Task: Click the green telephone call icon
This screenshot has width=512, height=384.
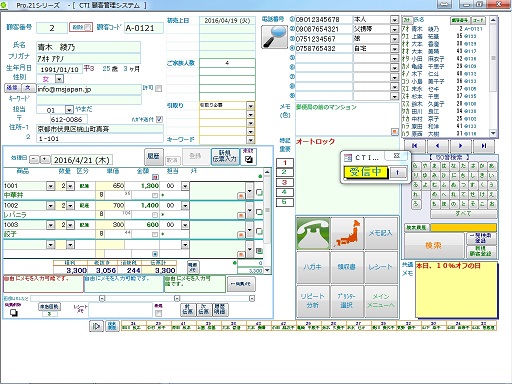Action: pos(313,233)
